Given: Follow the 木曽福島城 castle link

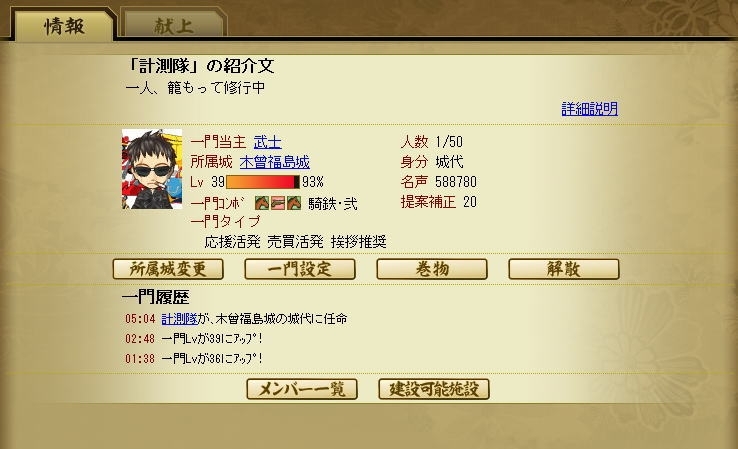Looking at the screenshot, I should click(x=274, y=162).
